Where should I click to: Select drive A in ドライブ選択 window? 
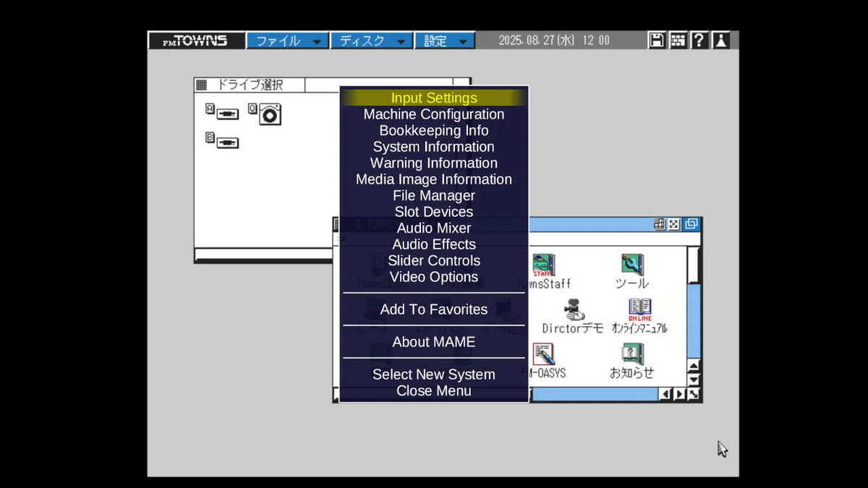(223, 112)
